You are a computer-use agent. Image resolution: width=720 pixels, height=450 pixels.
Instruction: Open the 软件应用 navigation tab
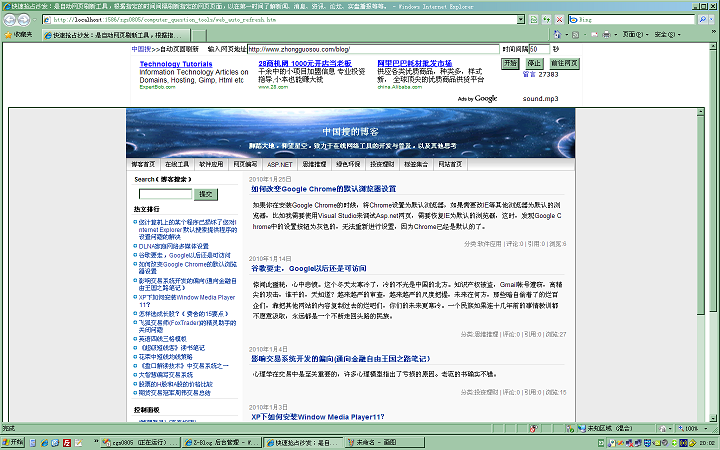coord(211,163)
